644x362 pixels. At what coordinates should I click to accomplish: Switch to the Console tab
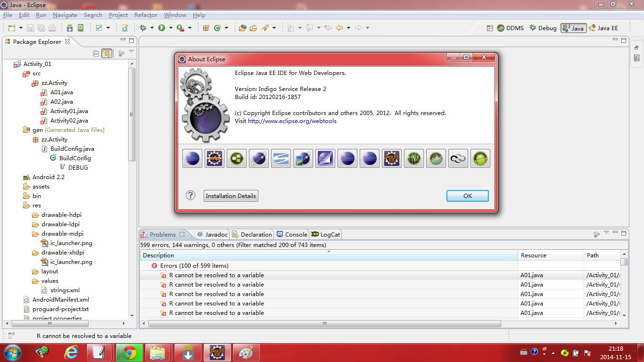click(292, 234)
